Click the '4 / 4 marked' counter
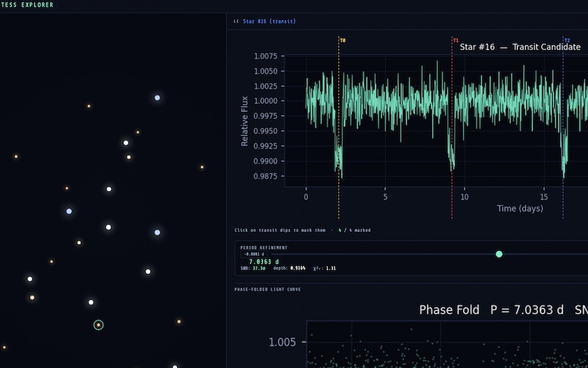Viewport: 588px width, 368px height. (x=354, y=230)
